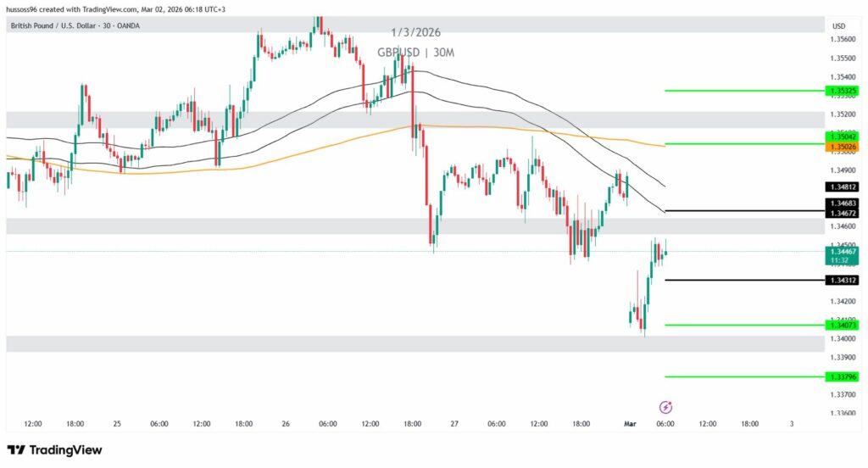This screenshot has height=468, width=868.
Task: Click the orange 1.35026 moving average label
Action: pyautogui.click(x=841, y=148)
